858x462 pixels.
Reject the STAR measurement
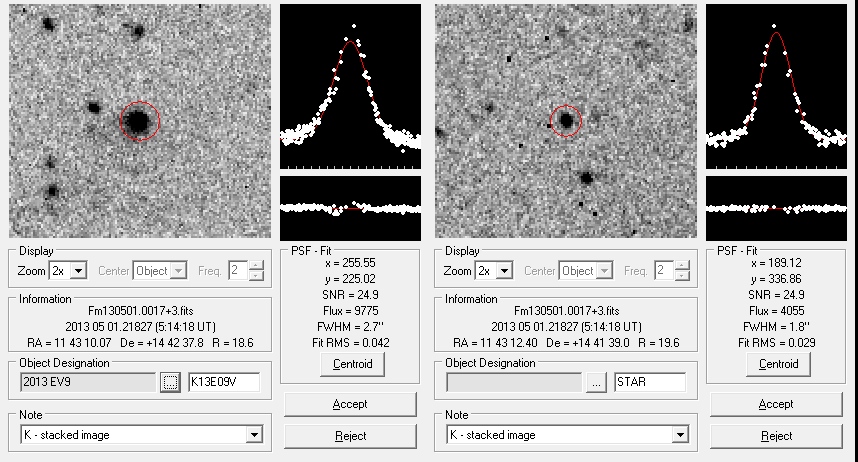click(x=776, y=436)
